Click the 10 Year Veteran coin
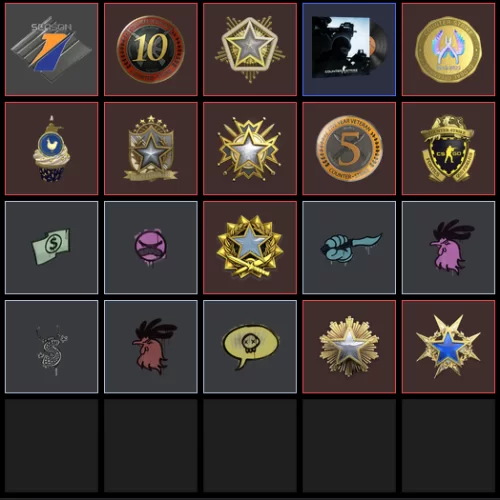 (151, 49)
